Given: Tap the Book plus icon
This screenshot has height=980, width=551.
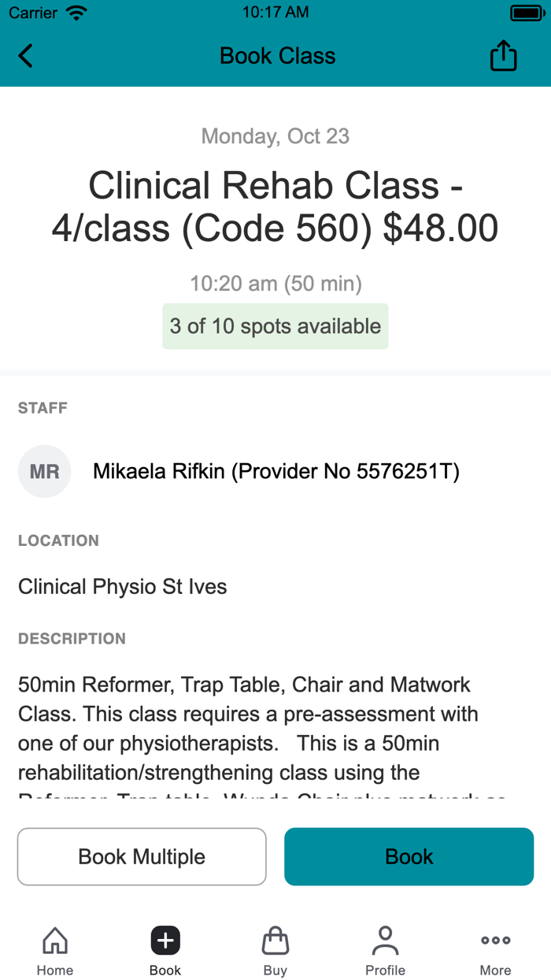Looking at the screenshot, I should coord(165,940).
